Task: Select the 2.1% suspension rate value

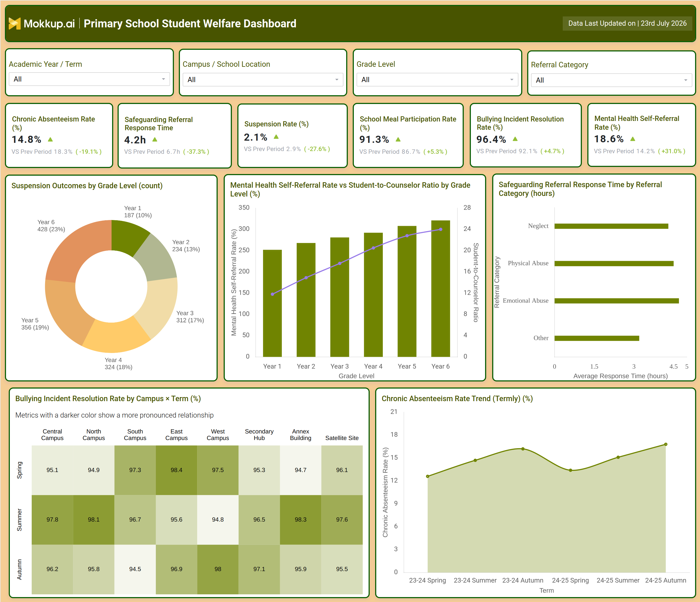Action: pyautogui.click(x=256, y=137)
